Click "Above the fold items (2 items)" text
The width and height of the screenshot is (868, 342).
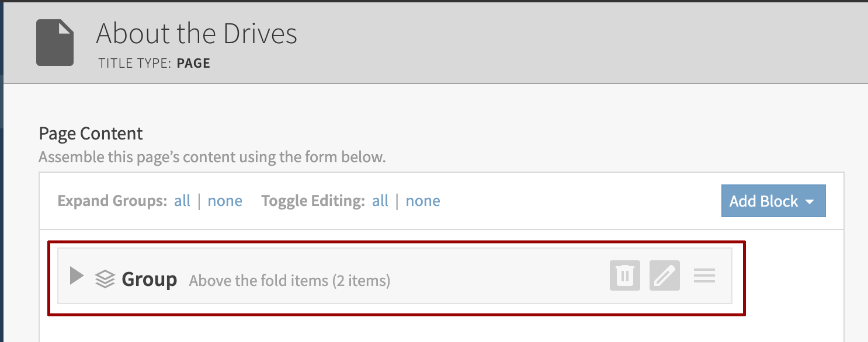(289, 281)
